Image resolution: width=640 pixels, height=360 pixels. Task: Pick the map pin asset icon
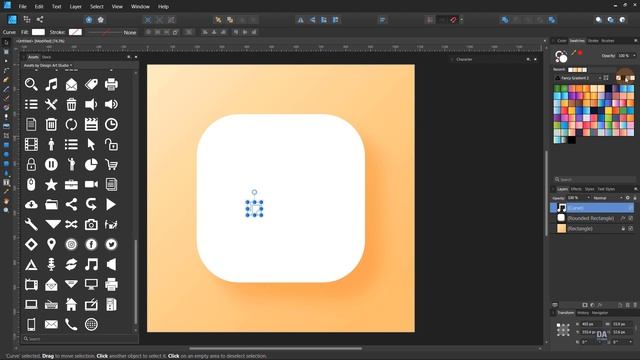click(x=51, y=244)
